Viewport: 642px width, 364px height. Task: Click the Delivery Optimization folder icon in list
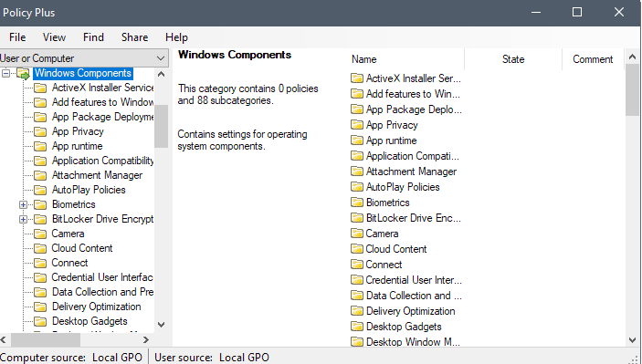[357, 311]
